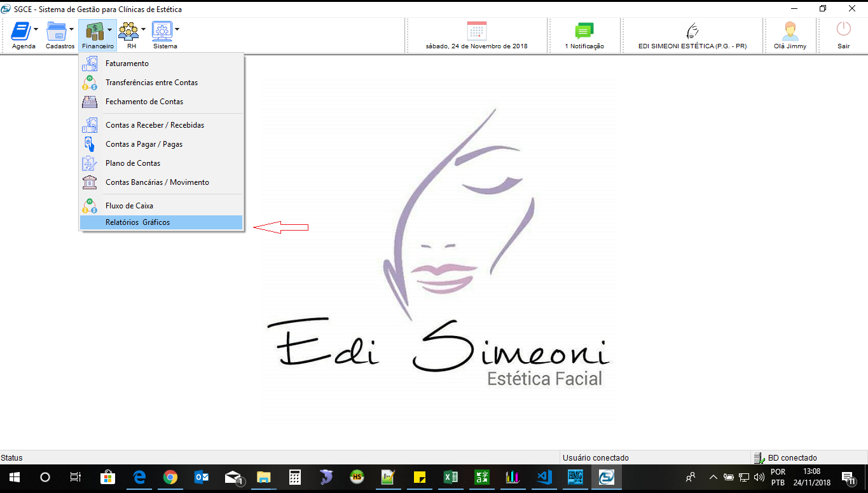The width and height of the screenshot is (868, 493).
Task: Click the BD conectado database icon
Action: 758,457
